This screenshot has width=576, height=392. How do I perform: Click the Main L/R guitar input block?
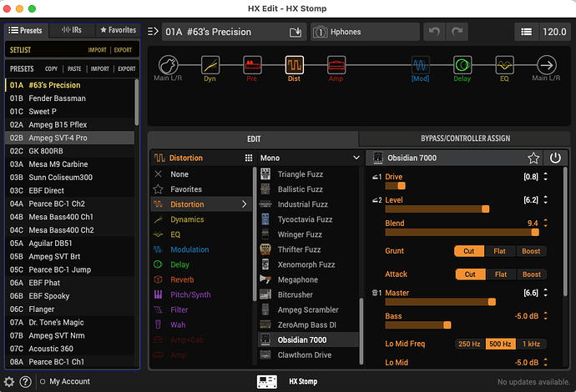coord(169,65)
